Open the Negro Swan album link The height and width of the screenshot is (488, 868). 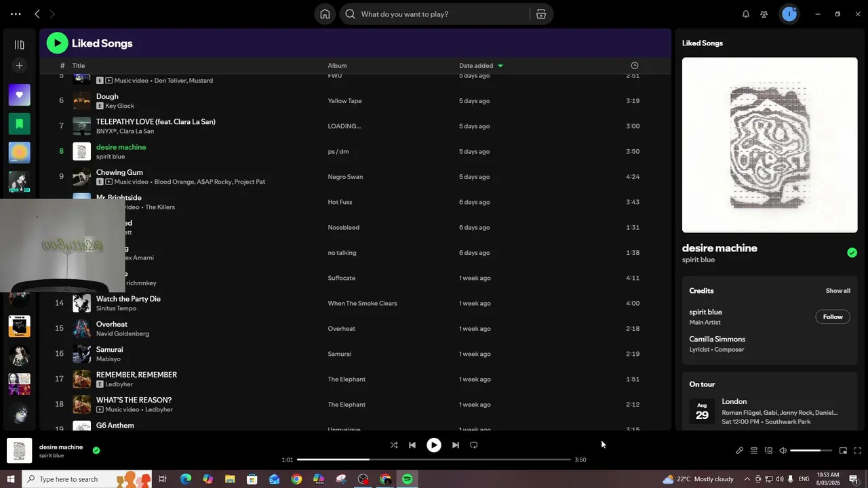pyautogui.click(x=344, y=177)
